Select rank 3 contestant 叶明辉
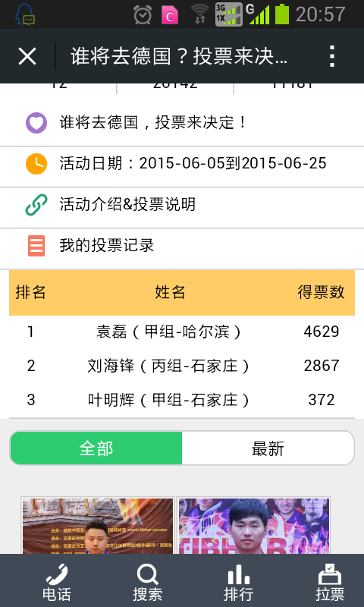This screenshot has height=607, width=364. tap(182, 400)
